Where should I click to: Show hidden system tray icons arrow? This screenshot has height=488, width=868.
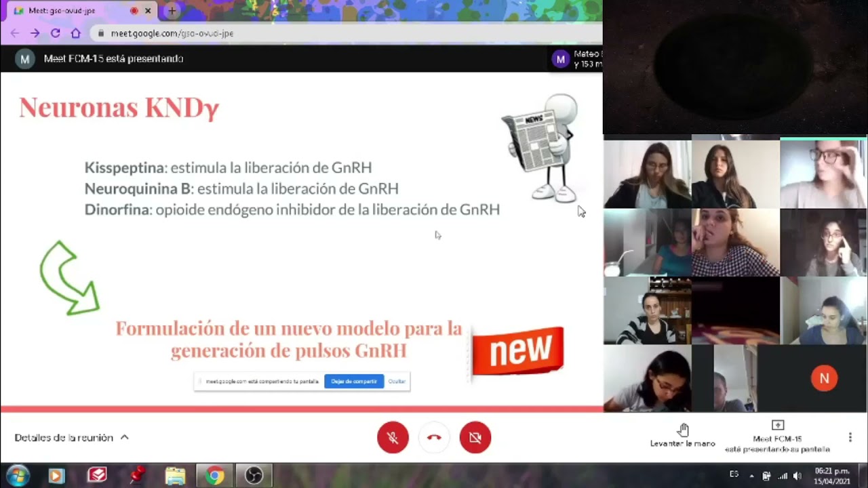(751, 476)
